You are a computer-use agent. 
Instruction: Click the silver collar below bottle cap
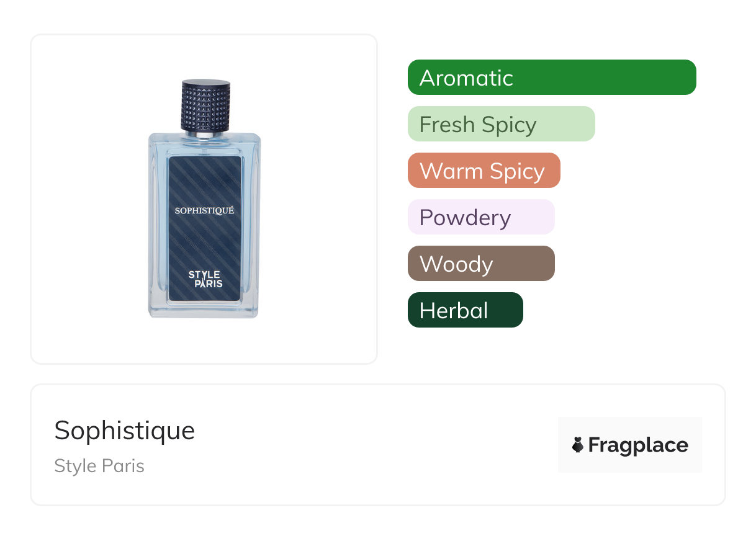coord(205,134)
